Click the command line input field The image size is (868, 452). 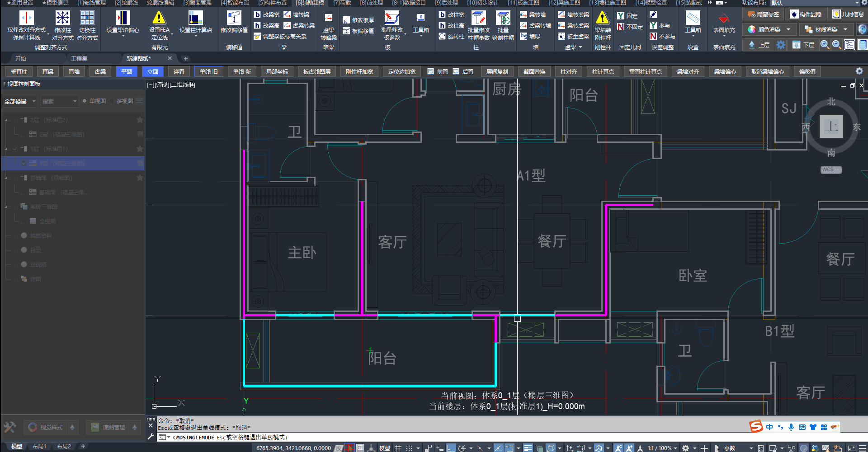tap(452, 438)
